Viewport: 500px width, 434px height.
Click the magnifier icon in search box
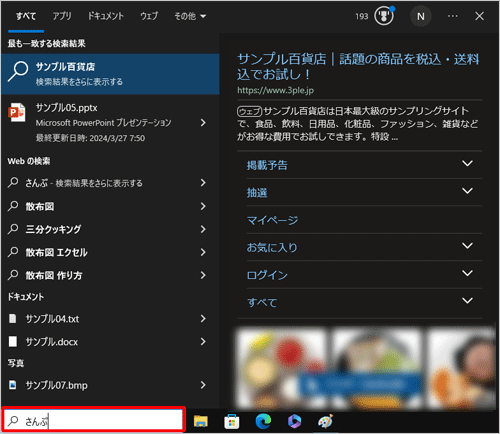tap(13, 421)
